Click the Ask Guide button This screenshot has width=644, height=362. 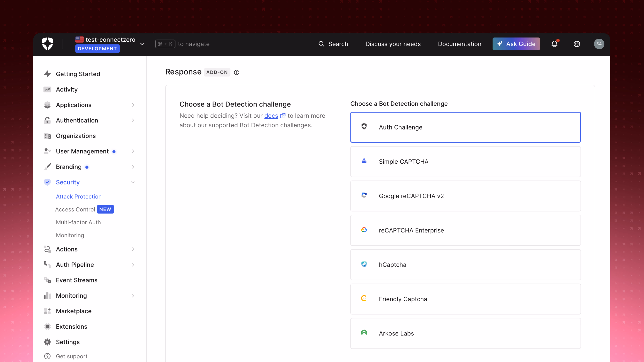[516, 44]
